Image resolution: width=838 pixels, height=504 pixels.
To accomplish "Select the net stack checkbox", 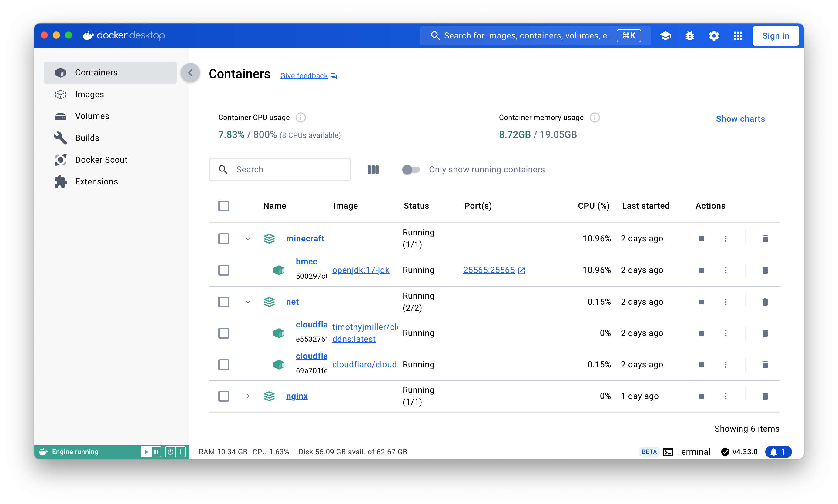I will tap(223, 302).
